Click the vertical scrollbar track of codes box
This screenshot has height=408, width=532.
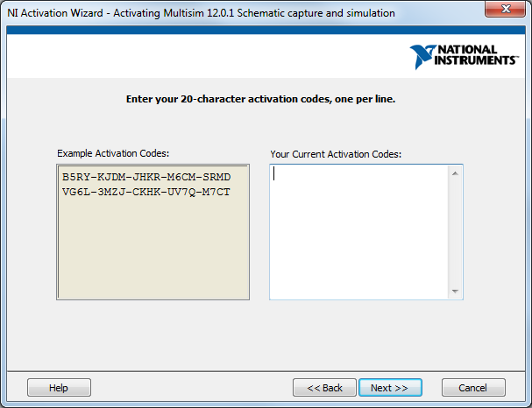click(455, 232)
